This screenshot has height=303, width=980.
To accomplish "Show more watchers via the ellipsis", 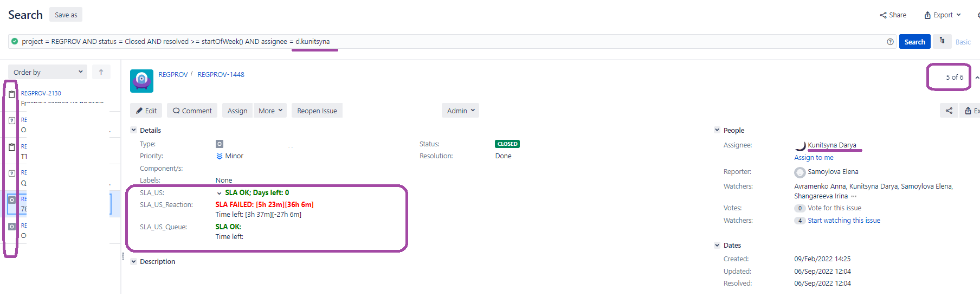I will [x=854, y=196].
